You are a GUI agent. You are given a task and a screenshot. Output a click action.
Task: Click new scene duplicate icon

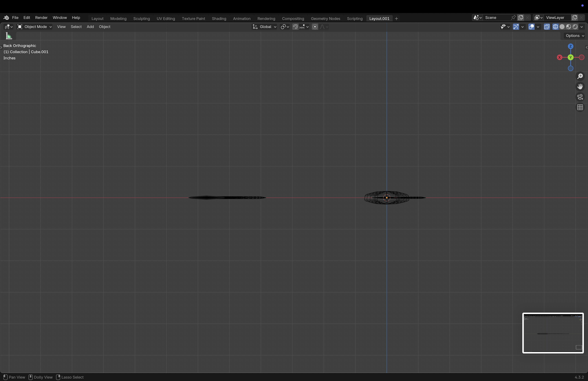(521, 18)
